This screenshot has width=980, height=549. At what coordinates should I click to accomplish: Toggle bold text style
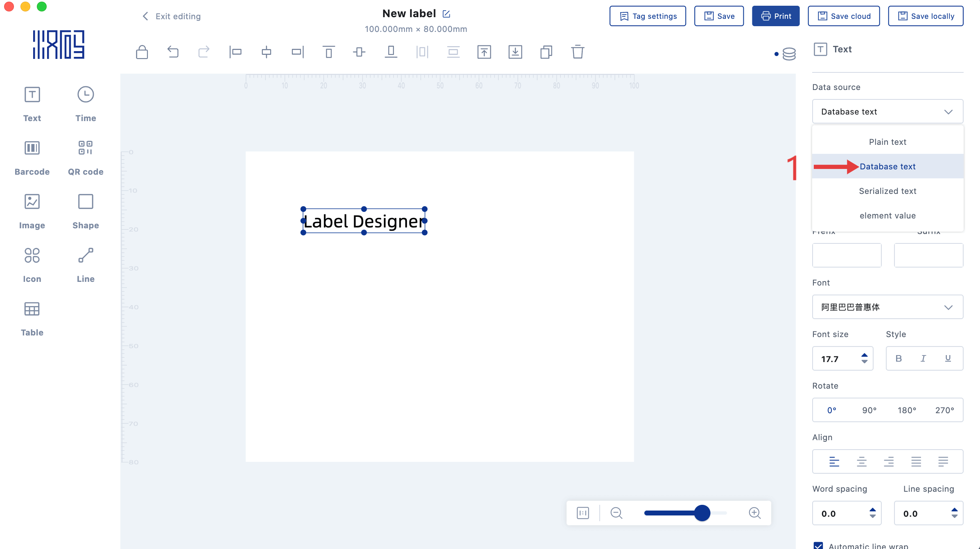click(899, 358)
